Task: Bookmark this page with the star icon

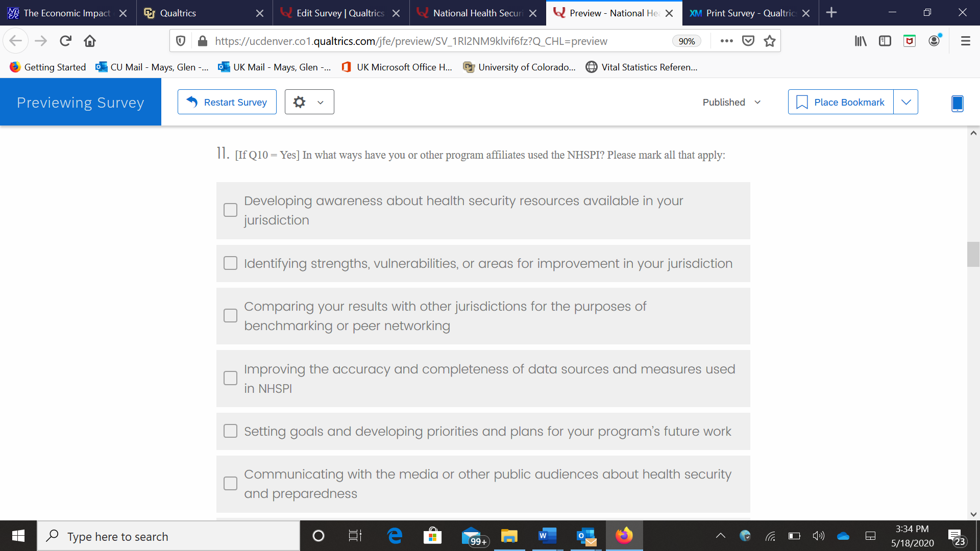Action: pos(770,41)
